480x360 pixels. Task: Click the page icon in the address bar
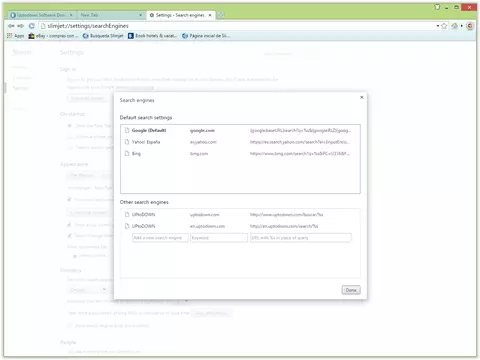pyautogui.click(x=43, y=26)
